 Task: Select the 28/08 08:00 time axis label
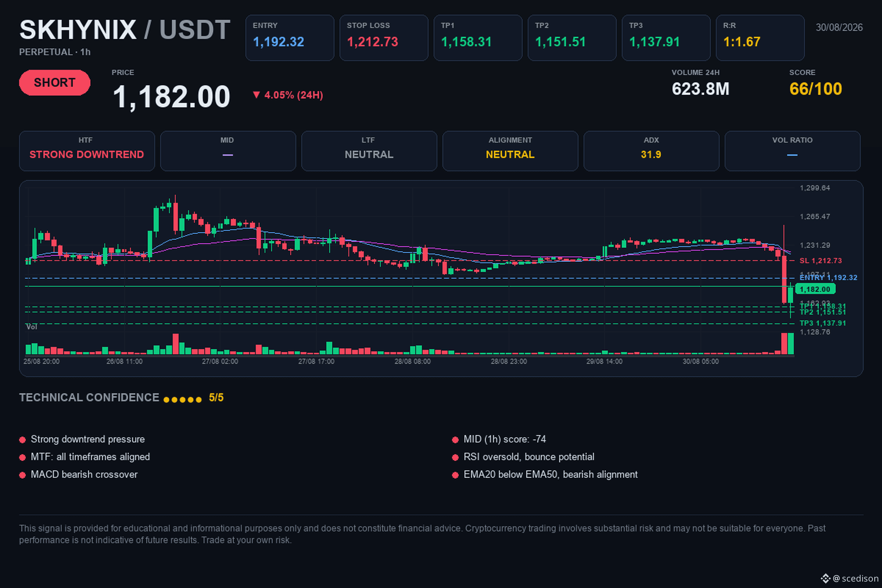[412, 362]
